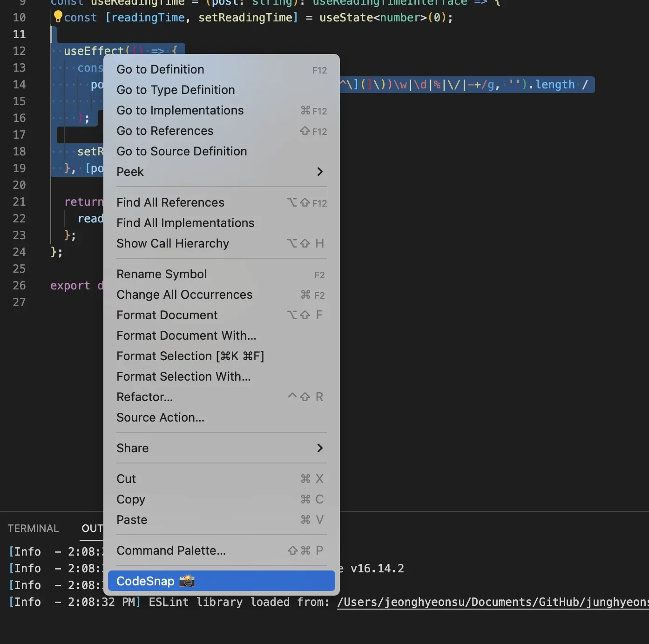Open Command Palette from context menu

[x=171, y=550]
